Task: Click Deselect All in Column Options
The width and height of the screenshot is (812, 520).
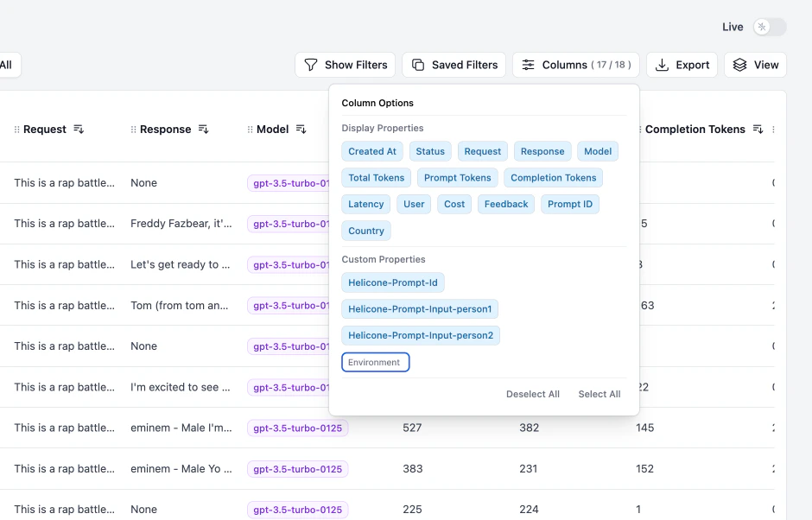Action: click(532, 394)
